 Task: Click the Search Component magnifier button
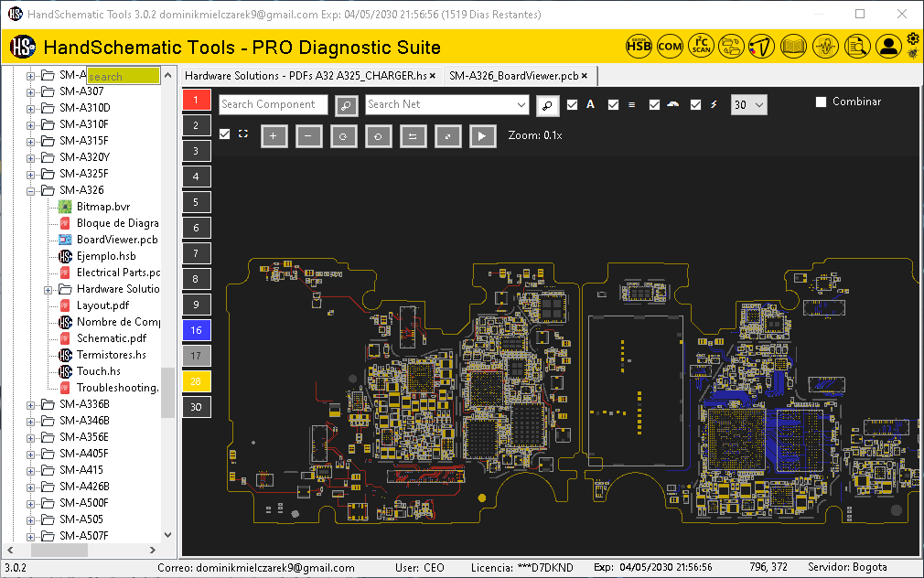[x=347, y=105]
